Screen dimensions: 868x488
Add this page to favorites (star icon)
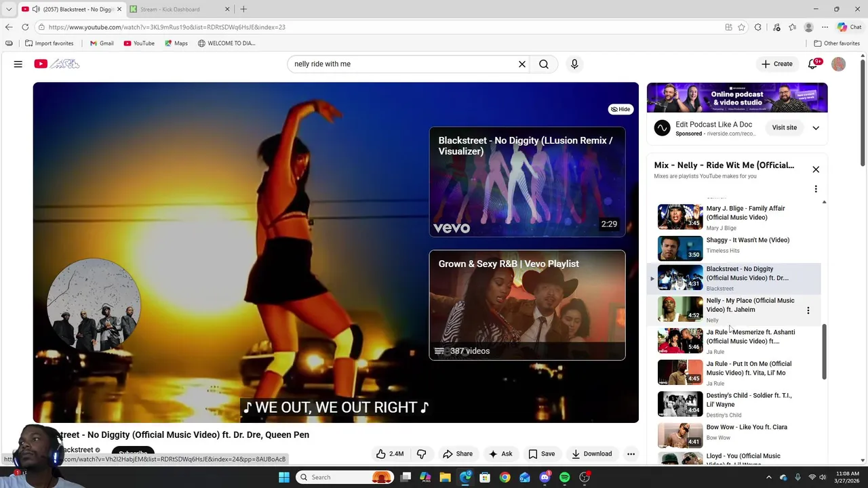(742, 27)
